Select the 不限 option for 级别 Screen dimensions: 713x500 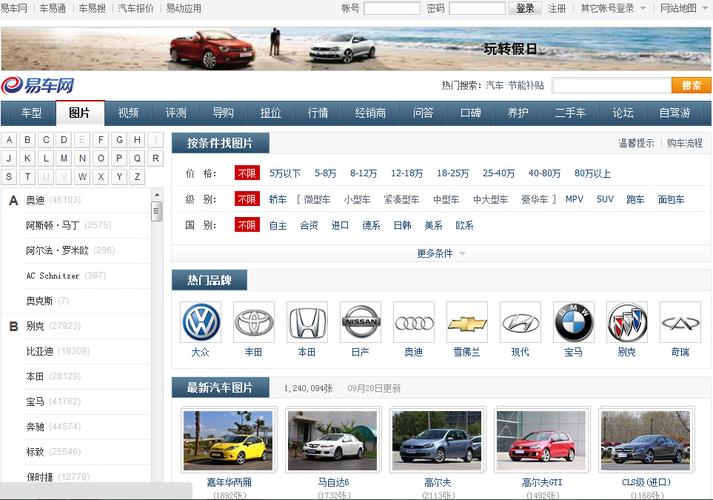click(x=247, y=199)
